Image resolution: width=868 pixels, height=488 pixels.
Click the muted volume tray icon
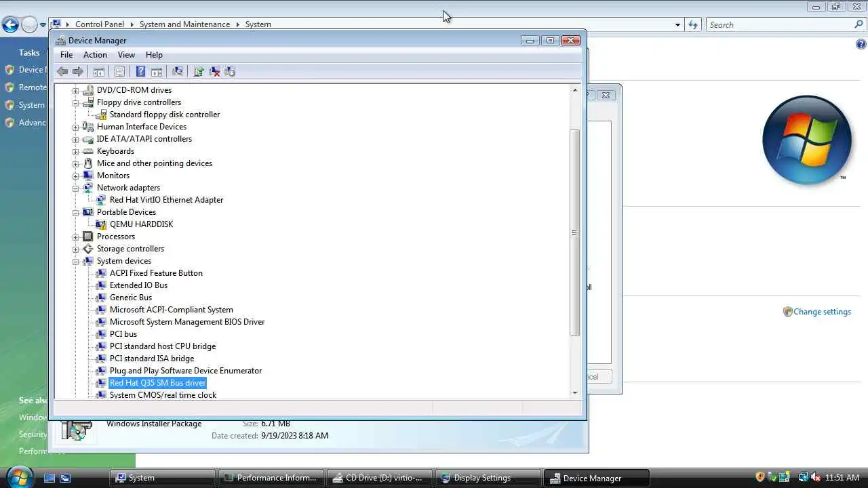point(815,477)
